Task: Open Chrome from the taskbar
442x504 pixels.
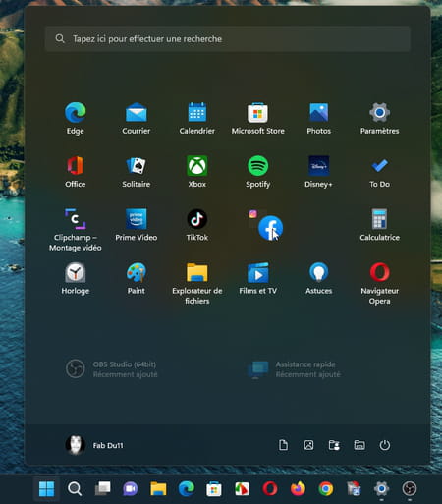Action: (x=326, y=489)
